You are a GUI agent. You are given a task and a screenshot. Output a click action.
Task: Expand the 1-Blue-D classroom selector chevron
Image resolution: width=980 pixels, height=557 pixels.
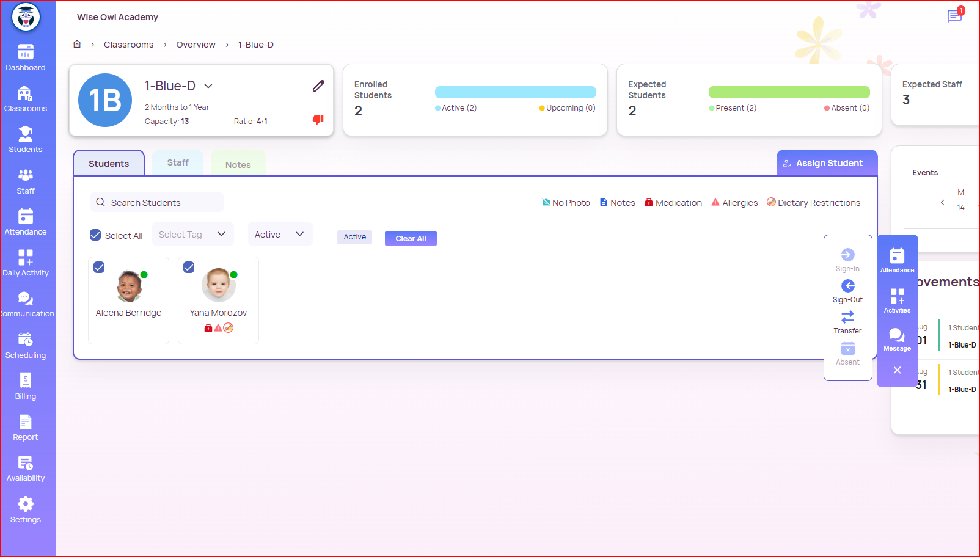pyautogui.click(x=208, y=86)
